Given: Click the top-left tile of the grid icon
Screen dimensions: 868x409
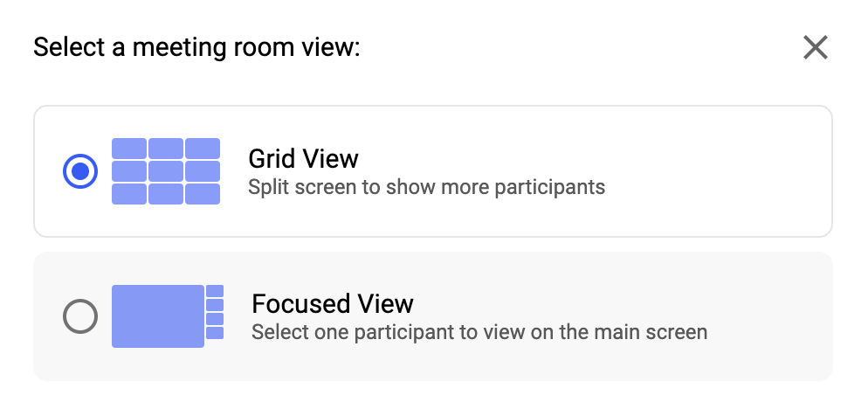Looking at the screenshot, I should pyautogui.click(x=129, y=149).
